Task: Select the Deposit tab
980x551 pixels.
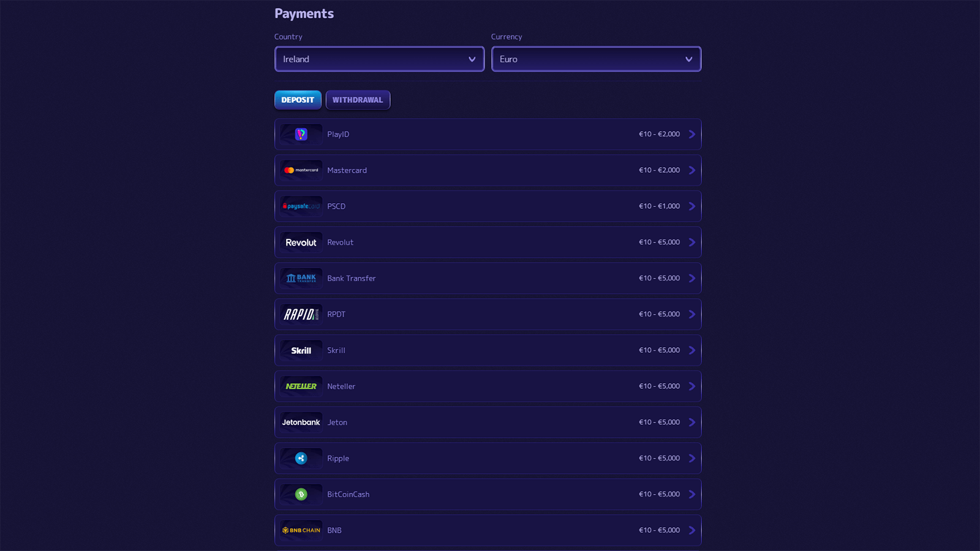Action: 298,99
